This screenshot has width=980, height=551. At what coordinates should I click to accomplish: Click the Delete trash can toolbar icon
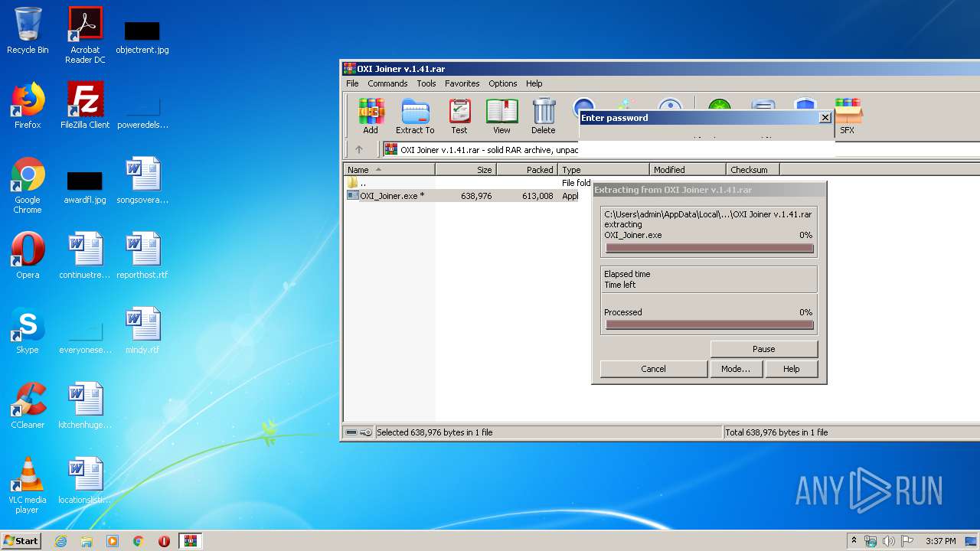[544, 116]
